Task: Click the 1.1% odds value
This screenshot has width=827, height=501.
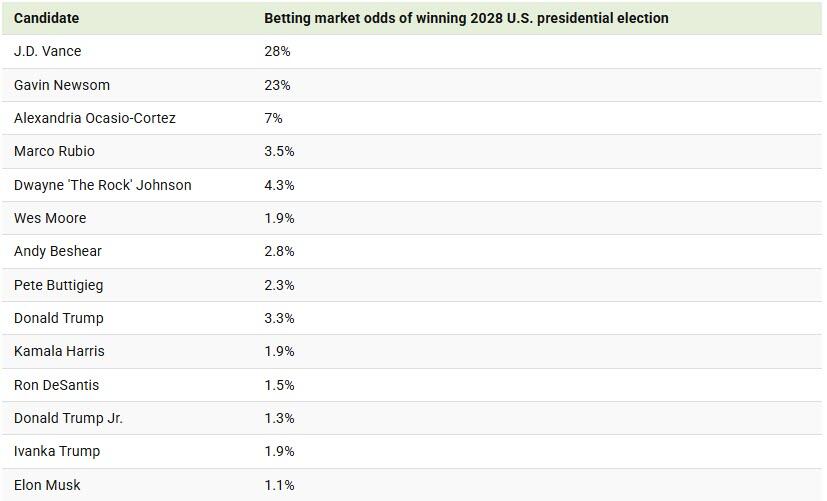Action: [279, 485]
